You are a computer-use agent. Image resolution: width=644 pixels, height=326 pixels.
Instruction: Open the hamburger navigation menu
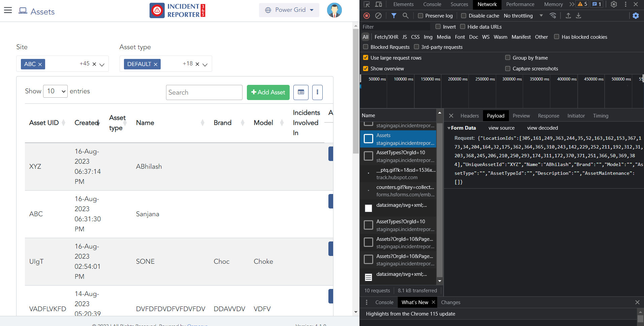(8, 10)
